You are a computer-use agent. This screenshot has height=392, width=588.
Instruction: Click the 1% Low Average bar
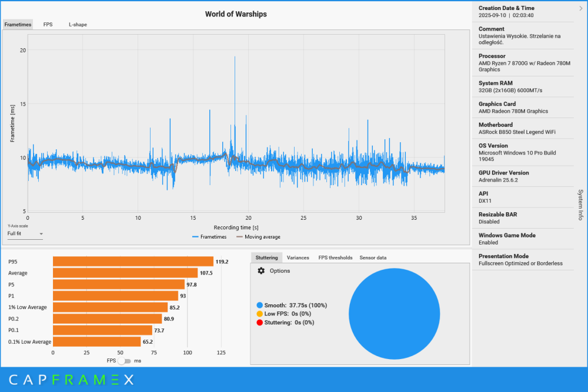[x=111, y=307]
